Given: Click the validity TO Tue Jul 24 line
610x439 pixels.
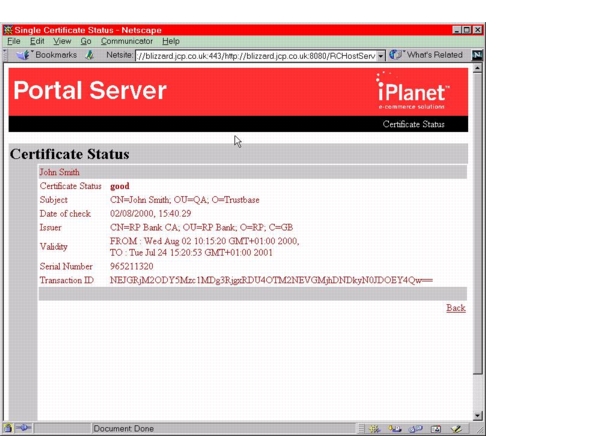Looking at the screenshot, I should tap(191, 253).
